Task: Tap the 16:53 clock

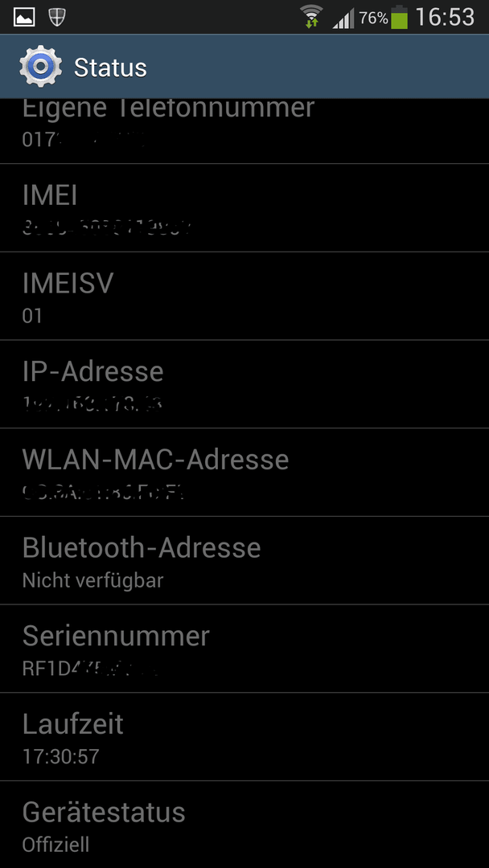Action: (x=445, y=17)
